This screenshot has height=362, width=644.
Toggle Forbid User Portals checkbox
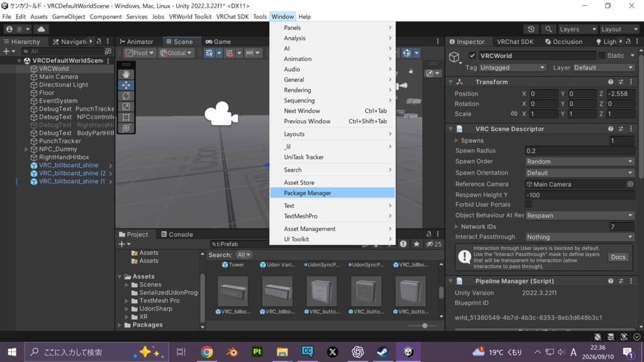528,204
